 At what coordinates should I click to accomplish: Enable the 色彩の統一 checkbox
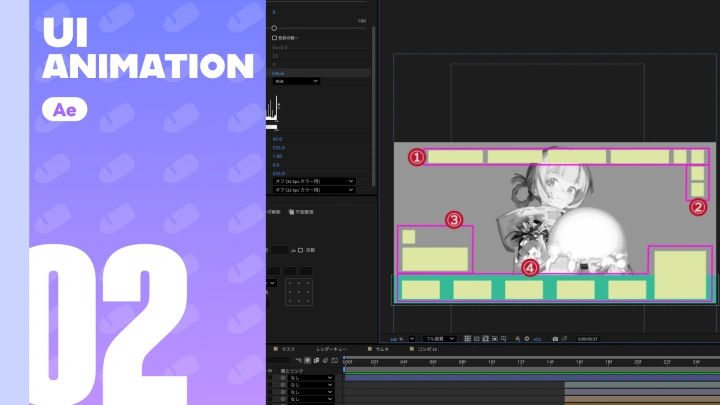tap(275, 38)
